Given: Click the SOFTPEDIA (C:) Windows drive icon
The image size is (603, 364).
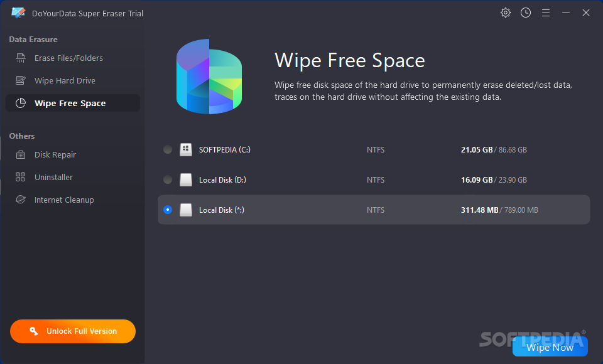Looking at the screenshot, I should point(186,149).
